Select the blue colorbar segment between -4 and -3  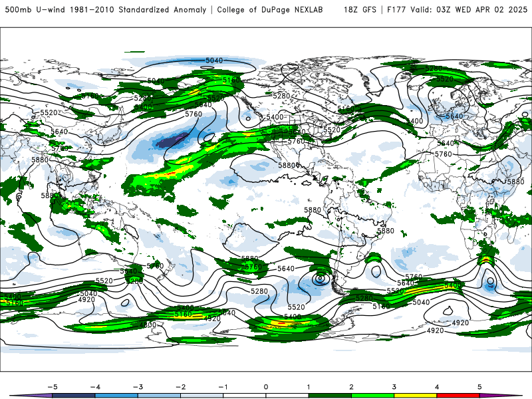click(x=116, y=396)
